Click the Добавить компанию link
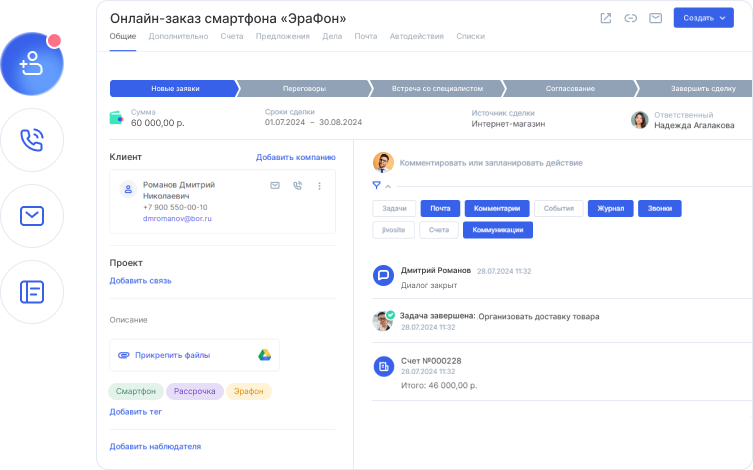This screenshot has width=753, height=470. pyautogui.click(x=295, y=157)
